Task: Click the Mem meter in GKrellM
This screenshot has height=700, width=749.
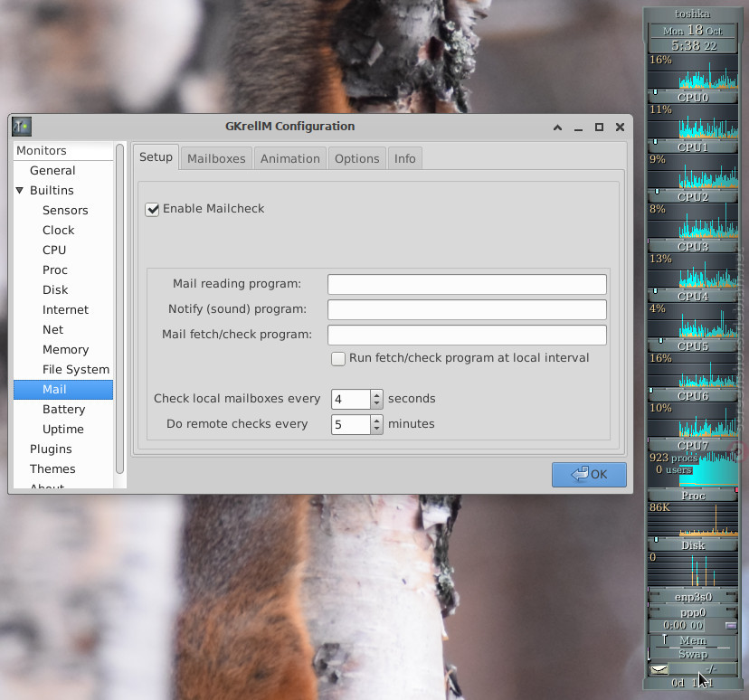Action: coord(693,641)
